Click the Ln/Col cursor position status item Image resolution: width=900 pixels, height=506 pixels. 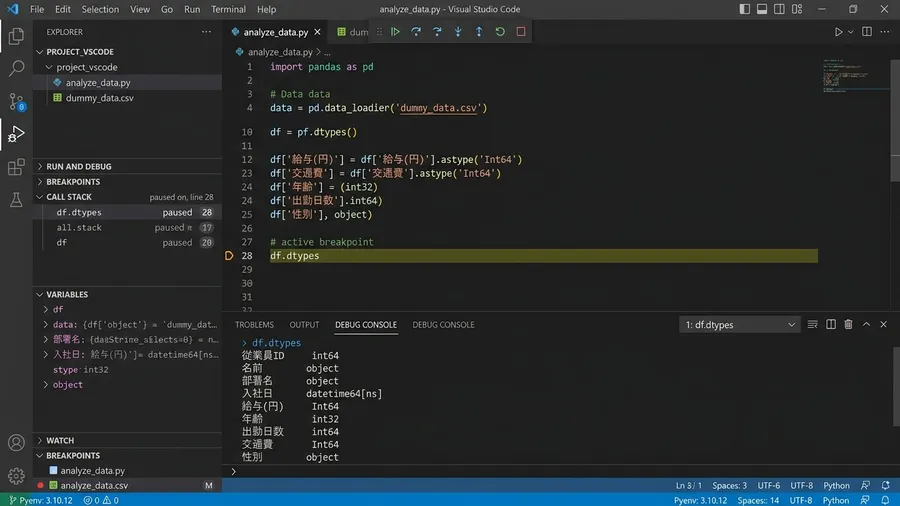(x=688, y=485)
